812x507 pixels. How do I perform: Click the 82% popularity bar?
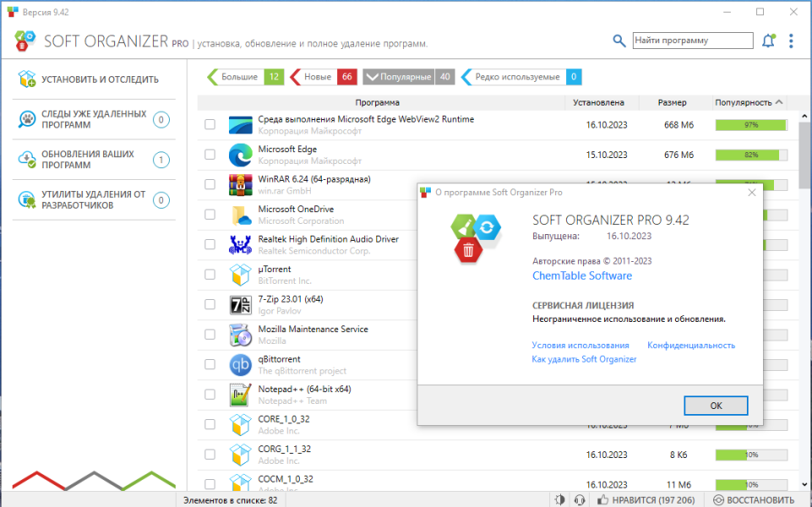751,155
